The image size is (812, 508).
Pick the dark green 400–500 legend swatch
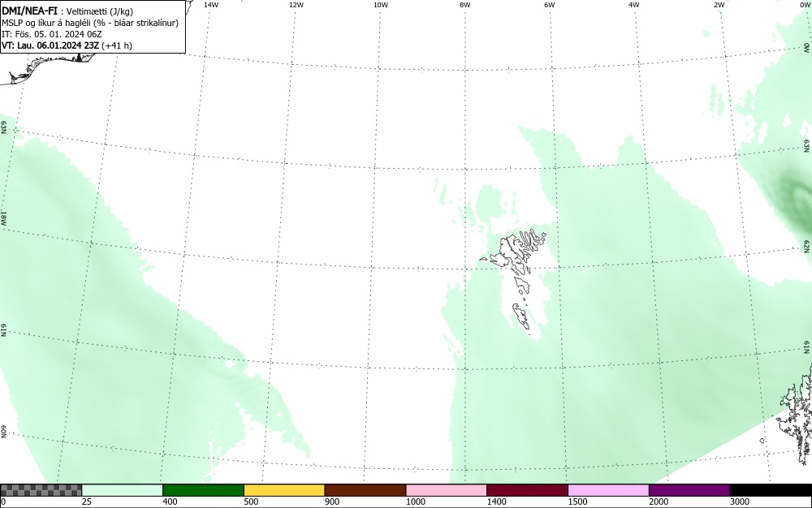click(x=203, y=490)
